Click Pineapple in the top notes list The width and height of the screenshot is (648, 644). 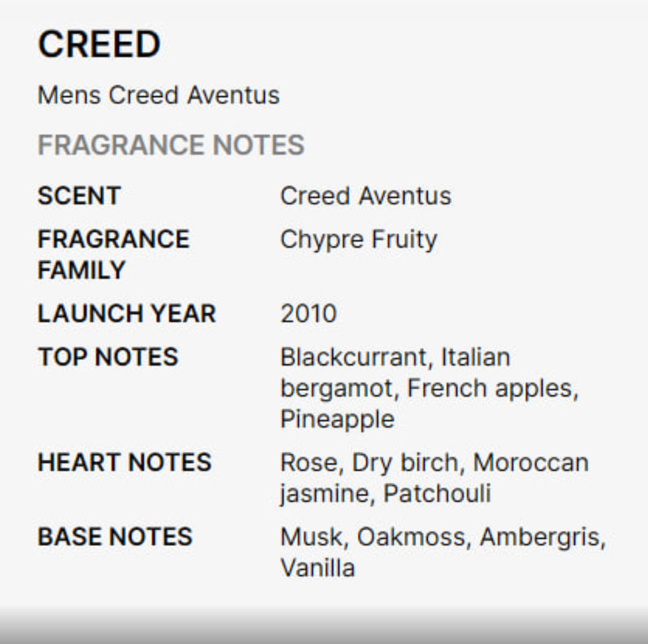click(x=337, y=419)
